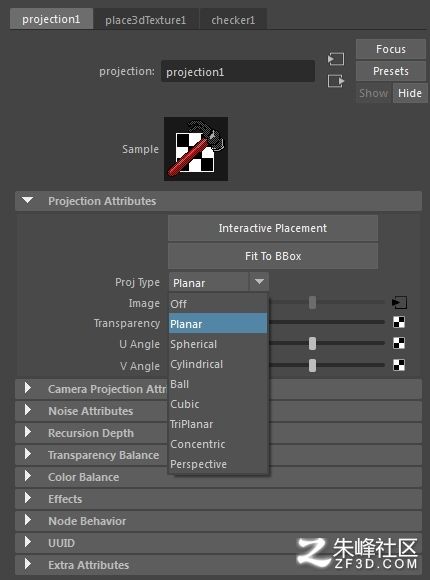Click the Fit To BBox button
Viewport: 430px width, 580px height.
[273, 256]
